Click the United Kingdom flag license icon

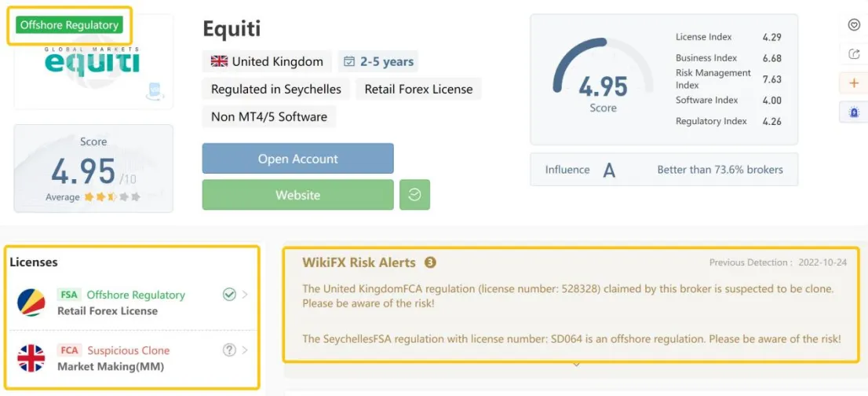31,357
